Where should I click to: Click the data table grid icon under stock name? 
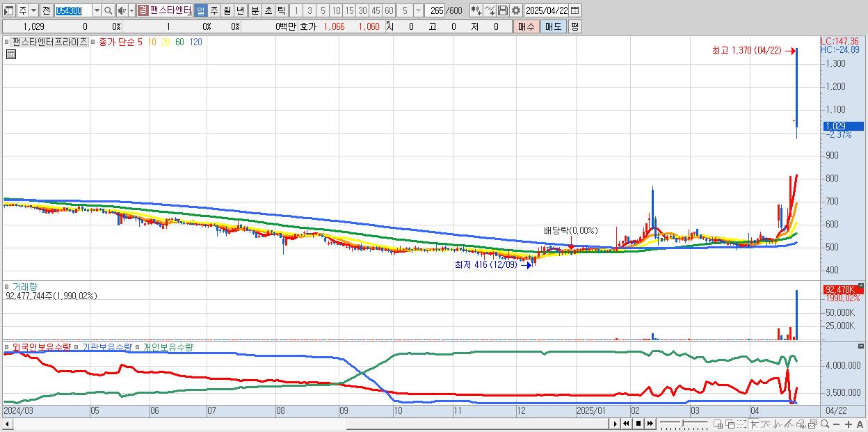coord(11,53)
